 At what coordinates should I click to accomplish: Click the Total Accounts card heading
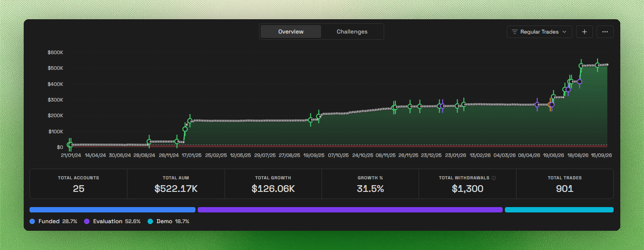79,178
